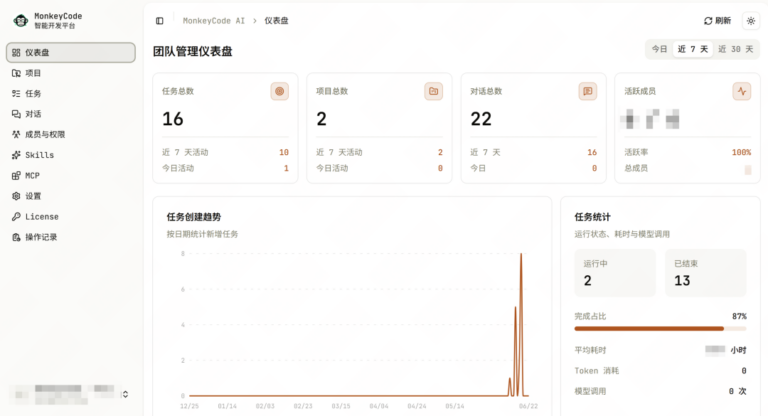Viewport: 768px width, 416px height.
Task: Click the MonkeyCode AI breadcrumb link
Action: point(214,21)
